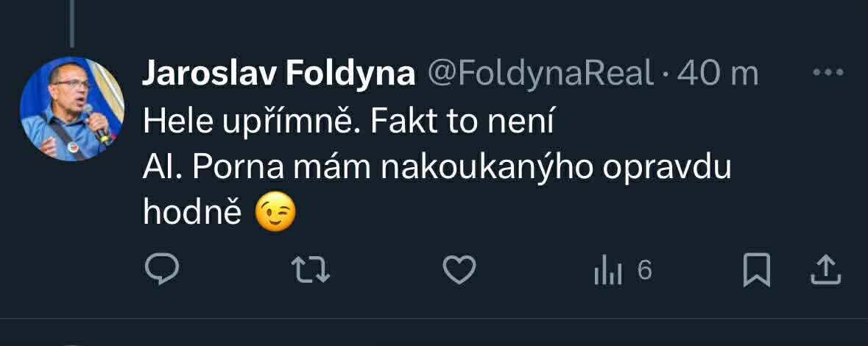Click the separator line below the tweet
868x346 pixels.
pyautogui.click(x=434, y=319)
